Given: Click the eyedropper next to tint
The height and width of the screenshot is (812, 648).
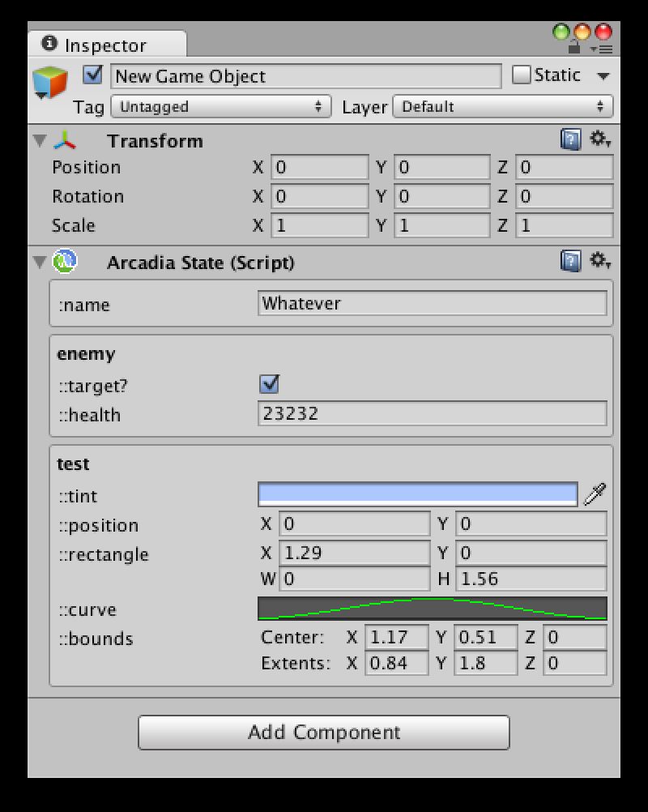Looking at the screenshot, I should [595, 494].
